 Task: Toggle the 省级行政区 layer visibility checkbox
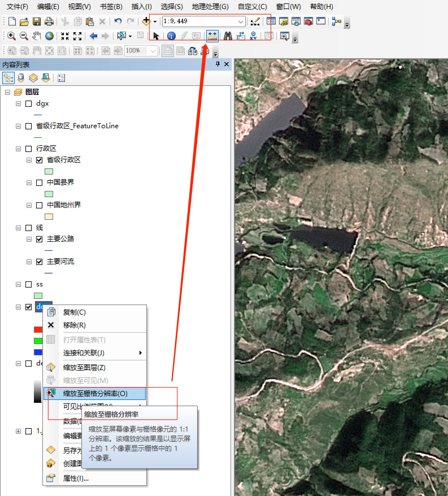click(x=39, y=160)
